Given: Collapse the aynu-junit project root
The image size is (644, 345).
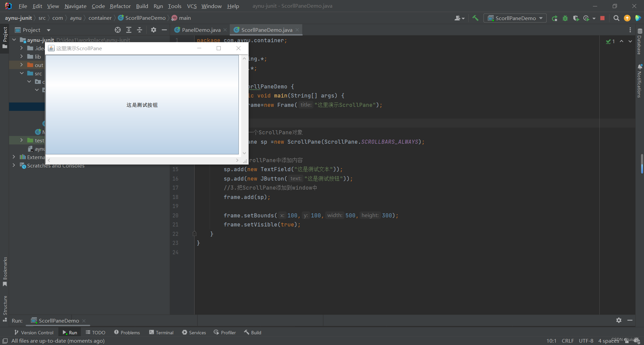Looking at the screenshot, I should (x=14, y=40).
